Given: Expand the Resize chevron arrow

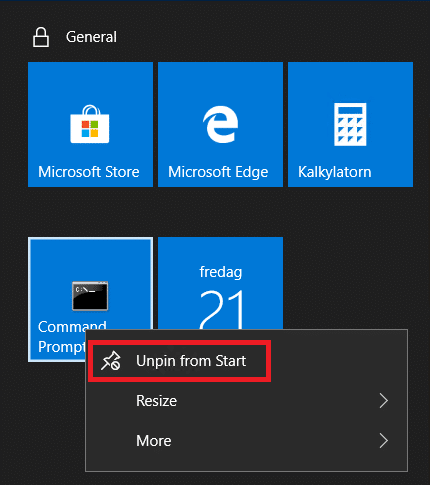Looking at the screenshot, I should click(384, 401).
